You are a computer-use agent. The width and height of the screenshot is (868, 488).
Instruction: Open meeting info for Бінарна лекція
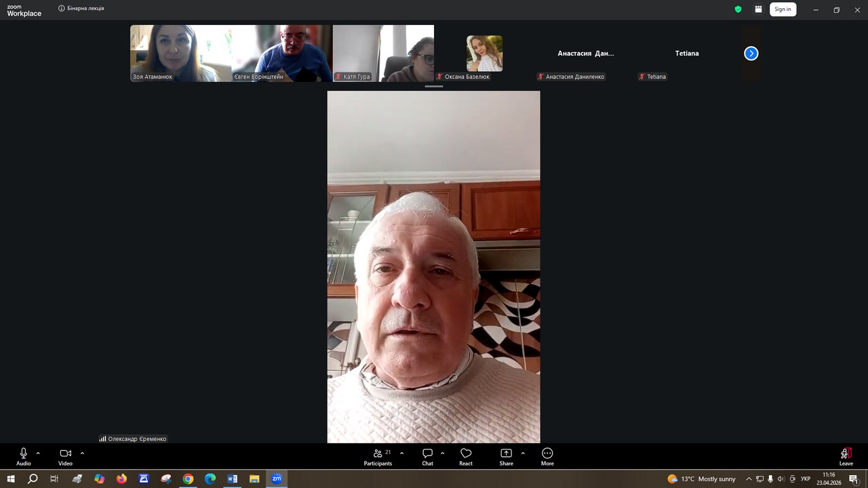click(62, 9)
